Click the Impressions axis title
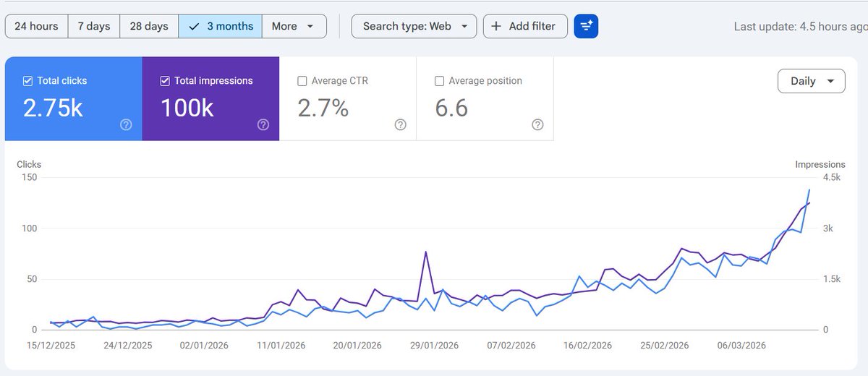The width and height of the screenshot is (868, 376). pyautogui.click(x=820, y=165)
